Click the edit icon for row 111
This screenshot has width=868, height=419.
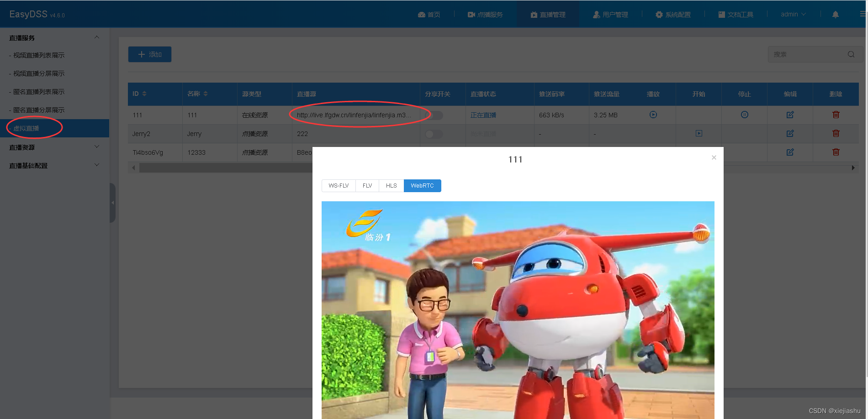(x=790, y=115)
